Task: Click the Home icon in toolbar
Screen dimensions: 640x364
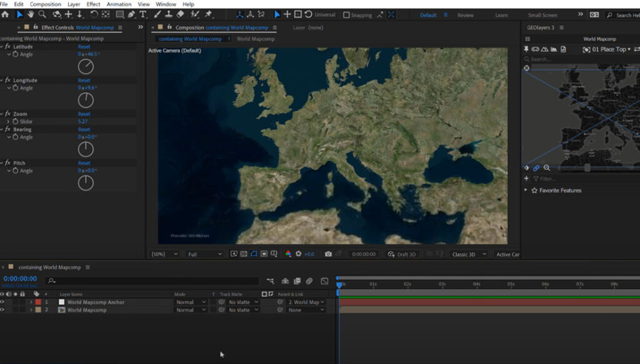Action: click(5, 15)
